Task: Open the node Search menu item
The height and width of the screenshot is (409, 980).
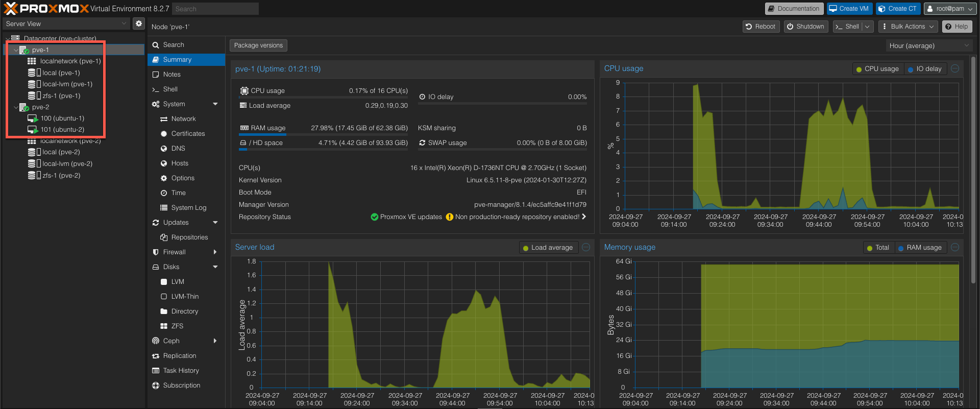Action: [x=186, y=45]
